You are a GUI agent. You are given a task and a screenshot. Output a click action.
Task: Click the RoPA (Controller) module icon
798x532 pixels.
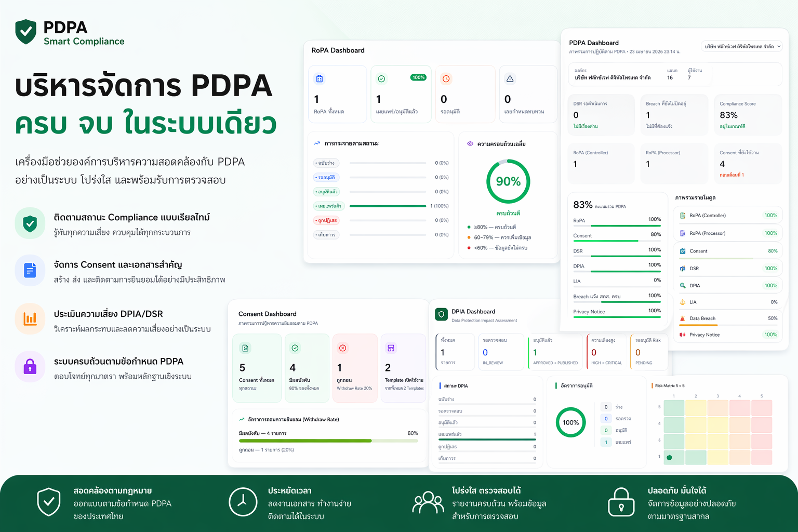tap(683, 216)
